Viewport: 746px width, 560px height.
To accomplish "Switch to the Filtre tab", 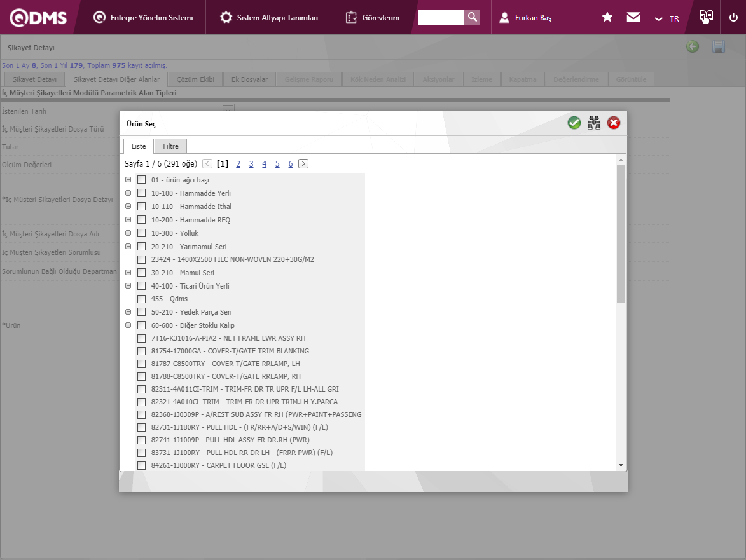I will pos(170,146).
